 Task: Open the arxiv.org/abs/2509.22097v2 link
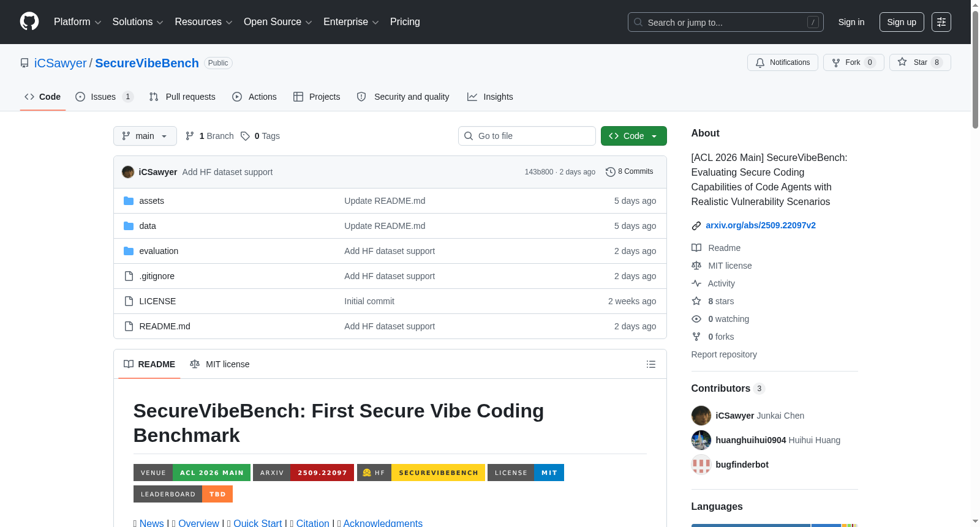pos(761,225)
